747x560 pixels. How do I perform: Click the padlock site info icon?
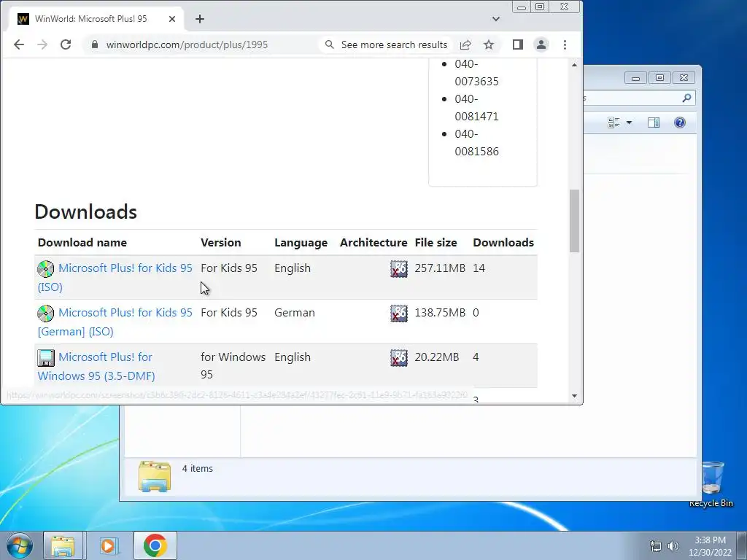click(95, 44)
